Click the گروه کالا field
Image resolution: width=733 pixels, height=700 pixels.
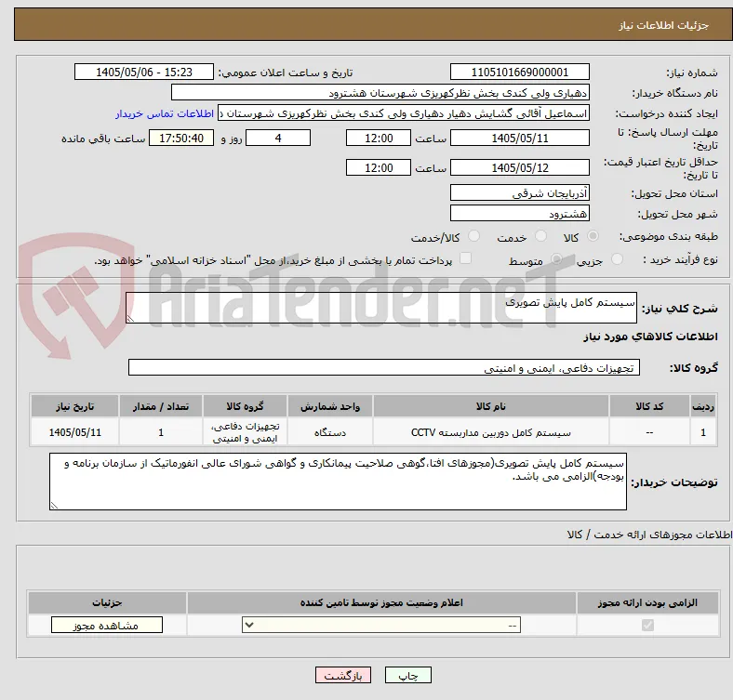(x=384, y=367)
